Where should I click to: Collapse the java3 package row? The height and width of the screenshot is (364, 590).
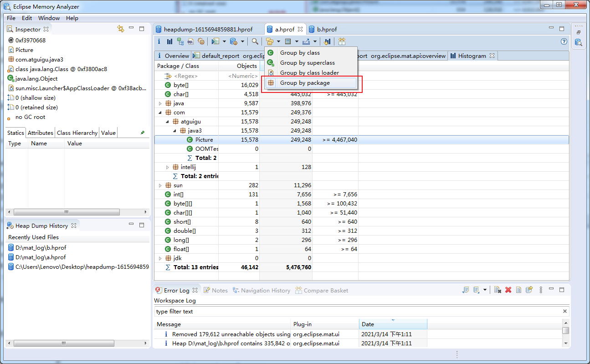[174, 131]
